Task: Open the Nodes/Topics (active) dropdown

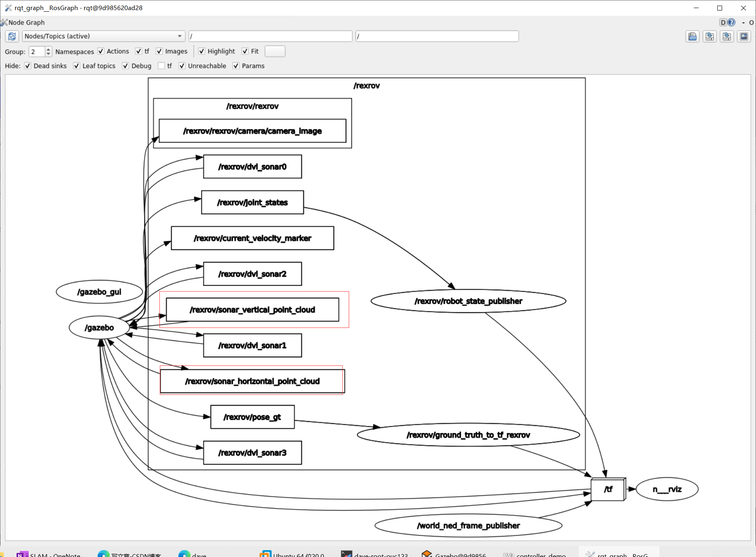Action: tap(103, 36)
